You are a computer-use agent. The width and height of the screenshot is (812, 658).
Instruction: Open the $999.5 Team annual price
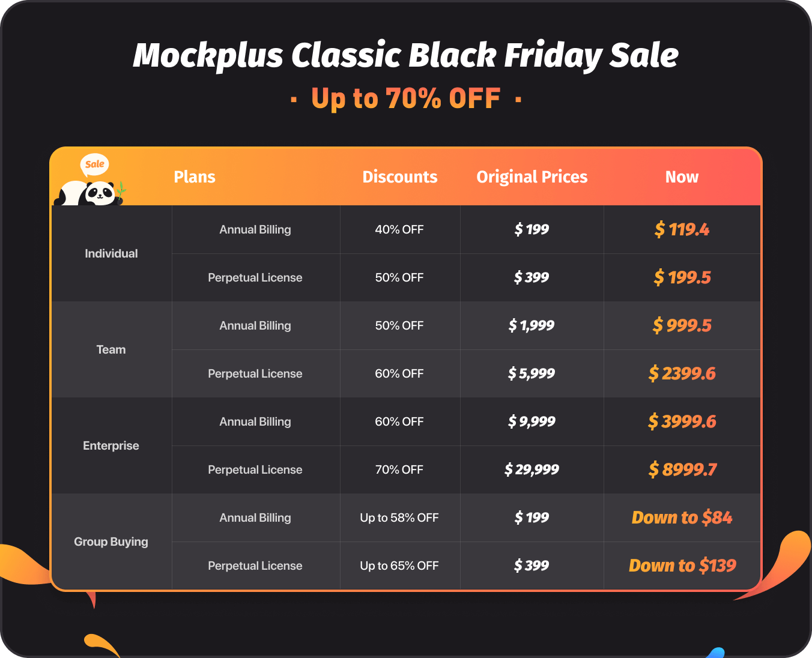[682, 325]
